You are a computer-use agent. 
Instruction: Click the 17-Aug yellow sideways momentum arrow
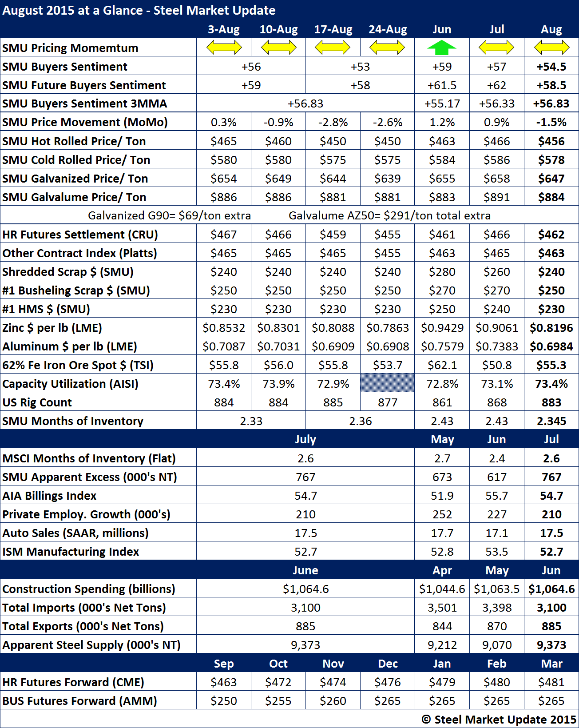pyautogui.click(x=333, y=47)
